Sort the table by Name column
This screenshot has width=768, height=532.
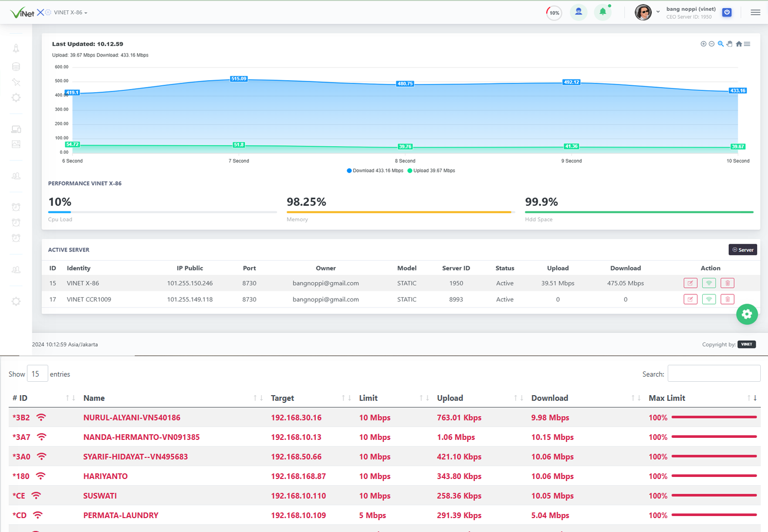click(173, 398)
